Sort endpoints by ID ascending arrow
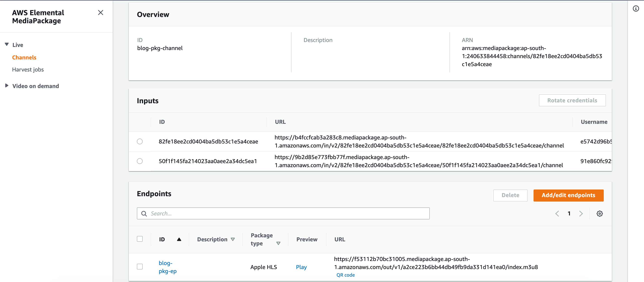Viewport: 644px width, 282px height. 179,239
